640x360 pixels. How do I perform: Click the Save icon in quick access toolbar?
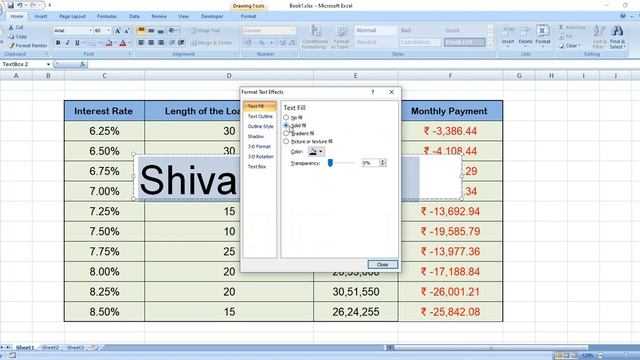pyautogui.click(x=11, y=5)
